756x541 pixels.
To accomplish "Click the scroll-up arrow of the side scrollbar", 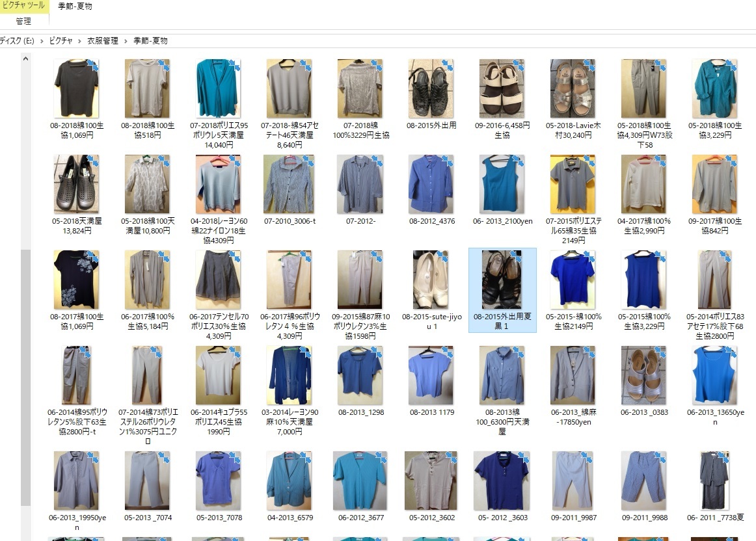I will (x=25, y=59).
